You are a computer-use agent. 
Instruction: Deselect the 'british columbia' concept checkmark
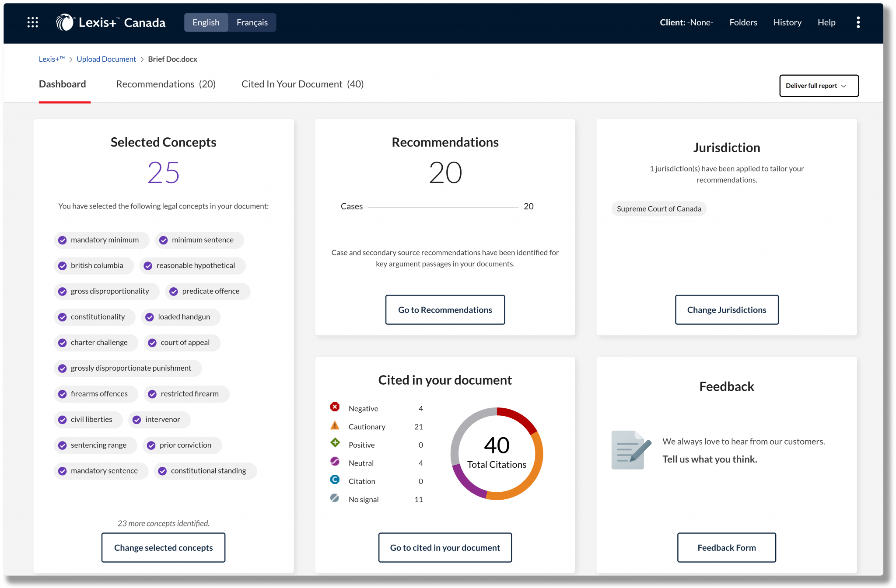click(x=62, y=265)
